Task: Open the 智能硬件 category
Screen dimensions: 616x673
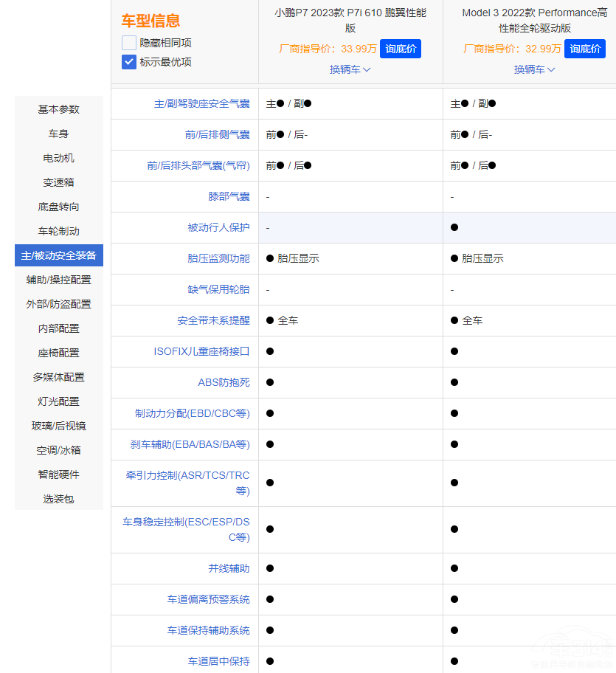Action: coord(58,474)
